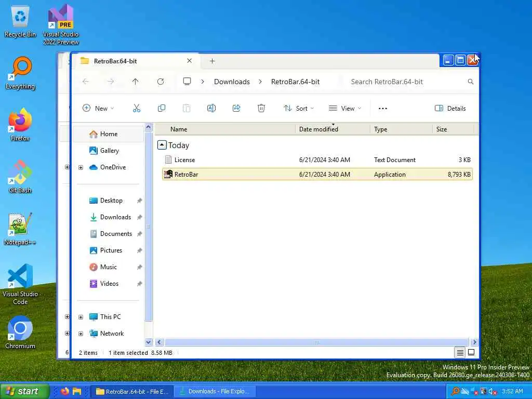Go forward using the forward arrow

pyautogui.click(x=111, y=82)
